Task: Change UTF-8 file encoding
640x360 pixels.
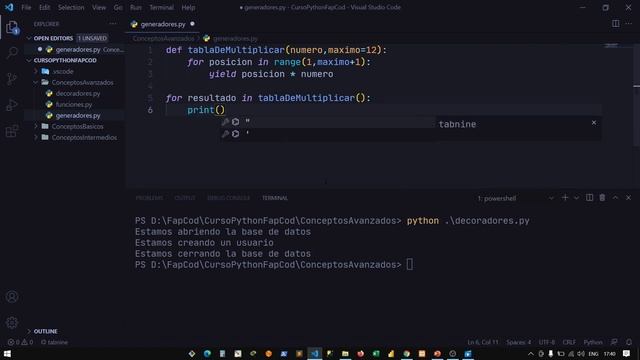Action: point(547,342)
